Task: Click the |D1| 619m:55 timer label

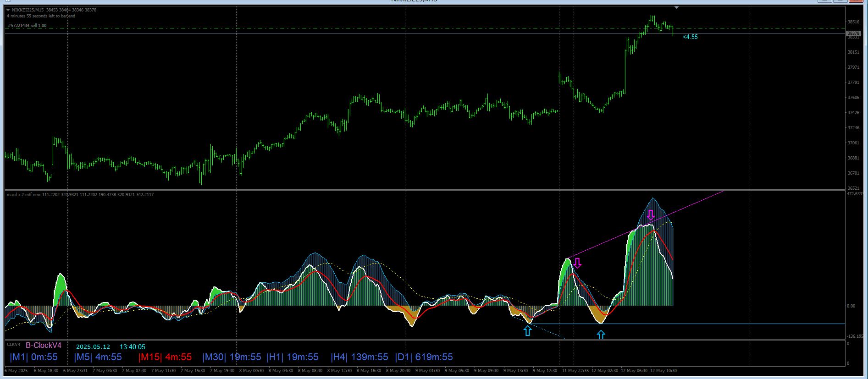Action: pos(424,357)
